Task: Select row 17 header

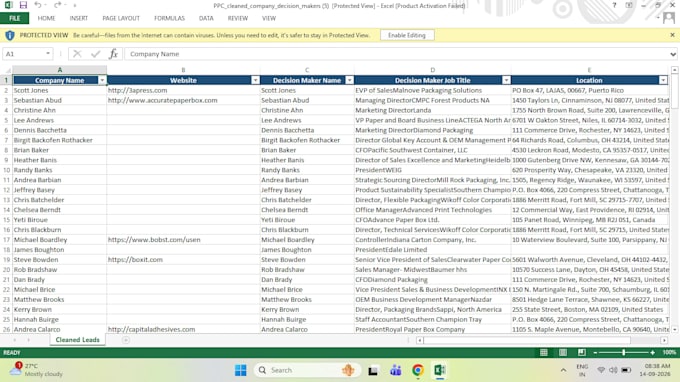Action: pos(6,240)
